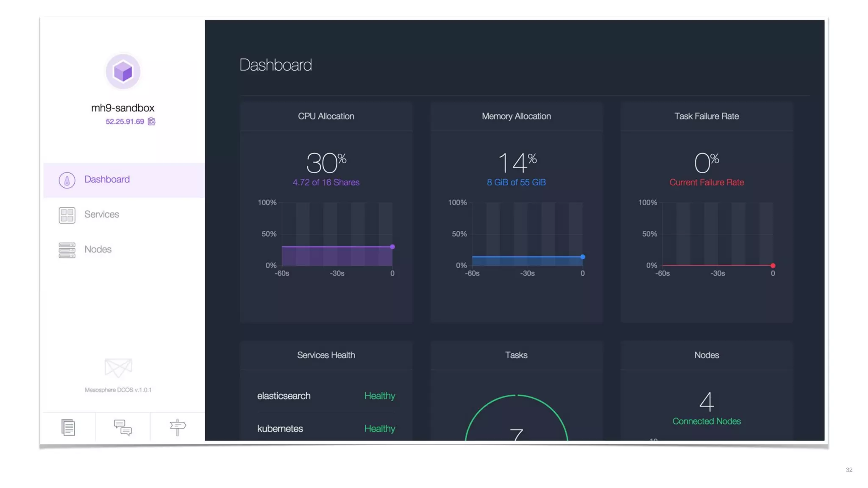Image resolution: width=868 pixels, height=488 pixels.
Task: Open the Services menu item
Action: (102, 214)
